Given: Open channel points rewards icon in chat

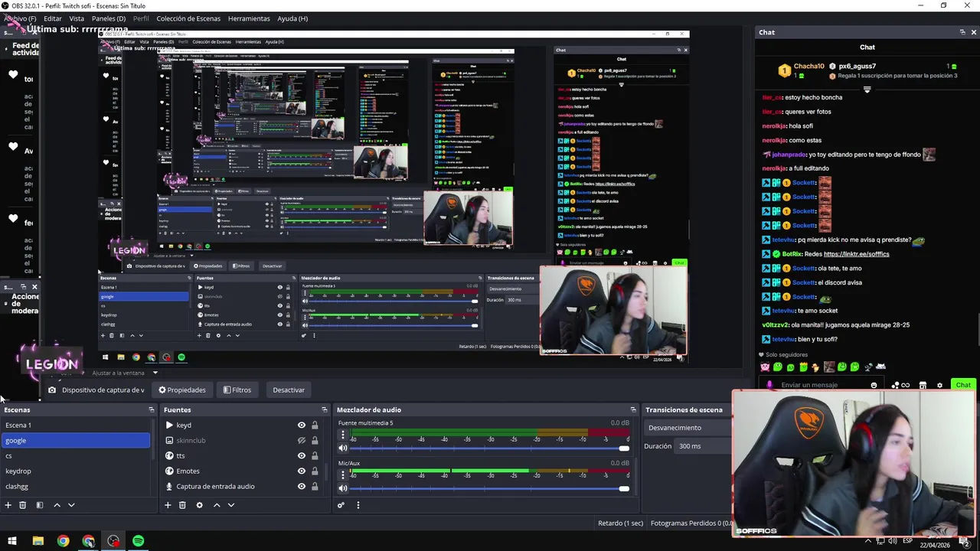Looking at the screenshot, I should click(x=900, y=385).
